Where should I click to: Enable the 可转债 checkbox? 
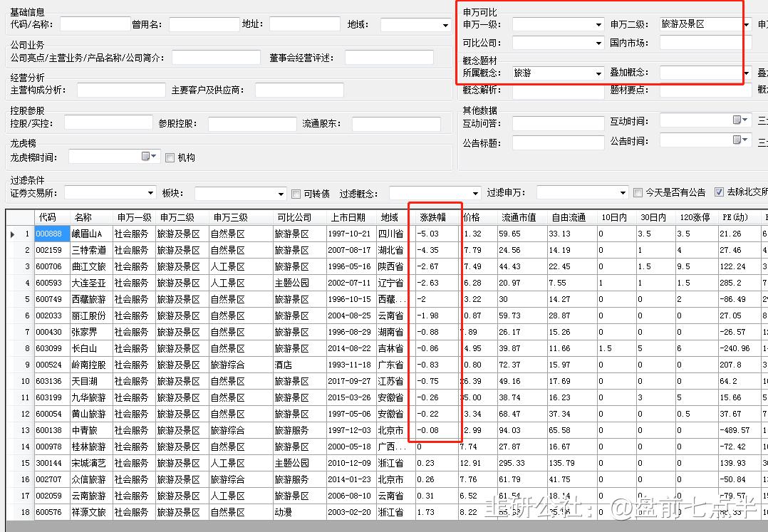[x=295, y=193]
